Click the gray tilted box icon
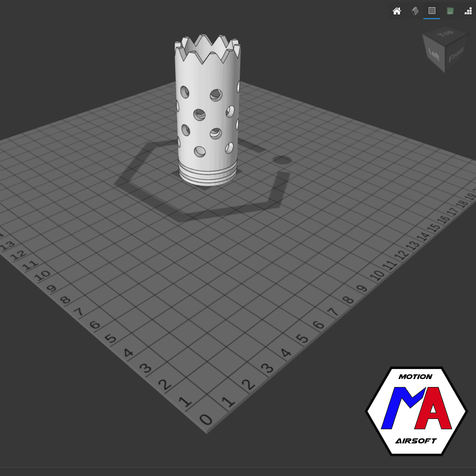Image resolution: width=476 pixels, height=476 pixels. 415,11
